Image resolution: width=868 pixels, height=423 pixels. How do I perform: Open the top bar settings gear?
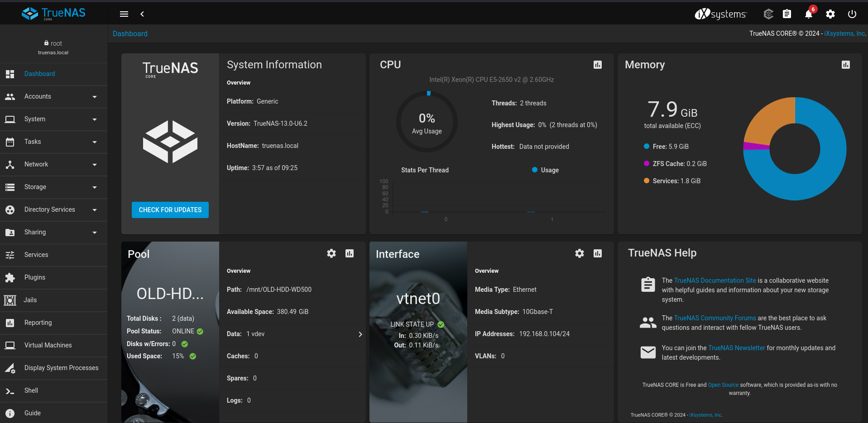pos(830,14)
